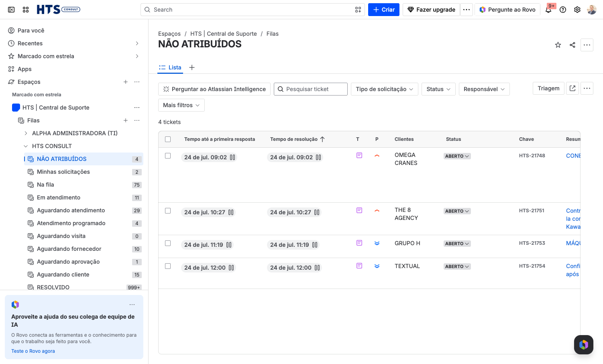Switch to the Lista tab
This screenshot has height=364, width=603.
click(170, 67)
